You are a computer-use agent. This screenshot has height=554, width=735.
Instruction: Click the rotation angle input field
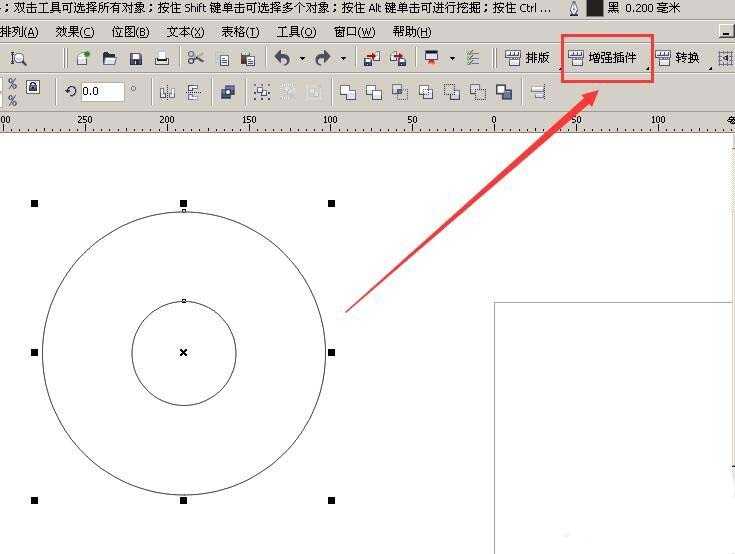tap(101, 91)
